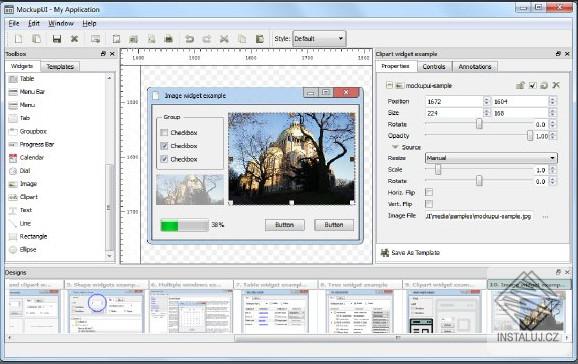Click the paste clipboard toolbar icon
This screenshot has height=364, width=578.
(260, 39)
